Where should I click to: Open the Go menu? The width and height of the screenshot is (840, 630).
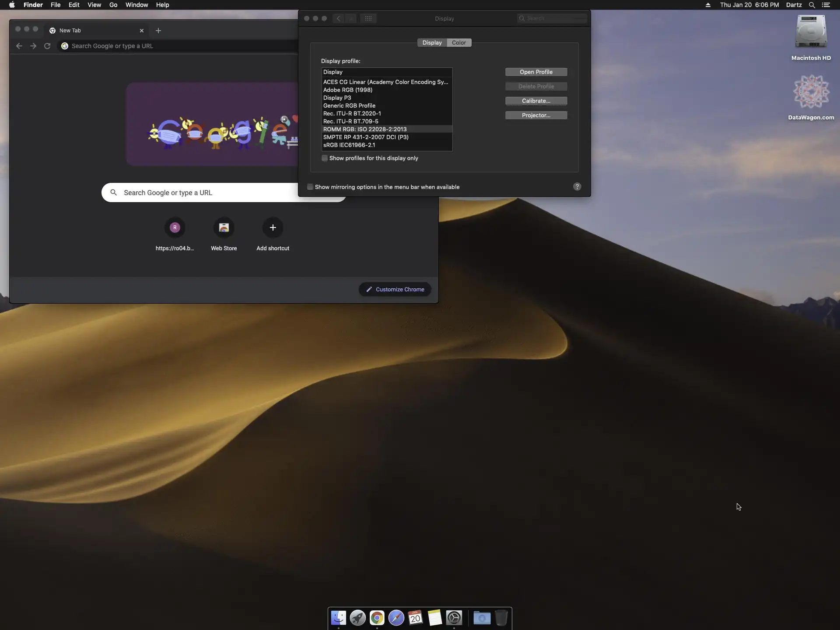tap(113, 5)
